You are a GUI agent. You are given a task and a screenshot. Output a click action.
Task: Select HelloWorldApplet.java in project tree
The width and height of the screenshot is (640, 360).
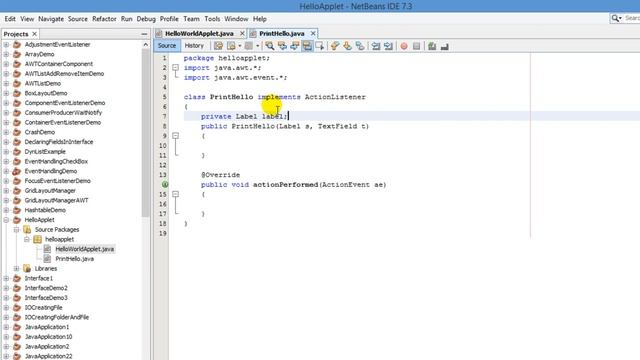click(x=84, y=249)
